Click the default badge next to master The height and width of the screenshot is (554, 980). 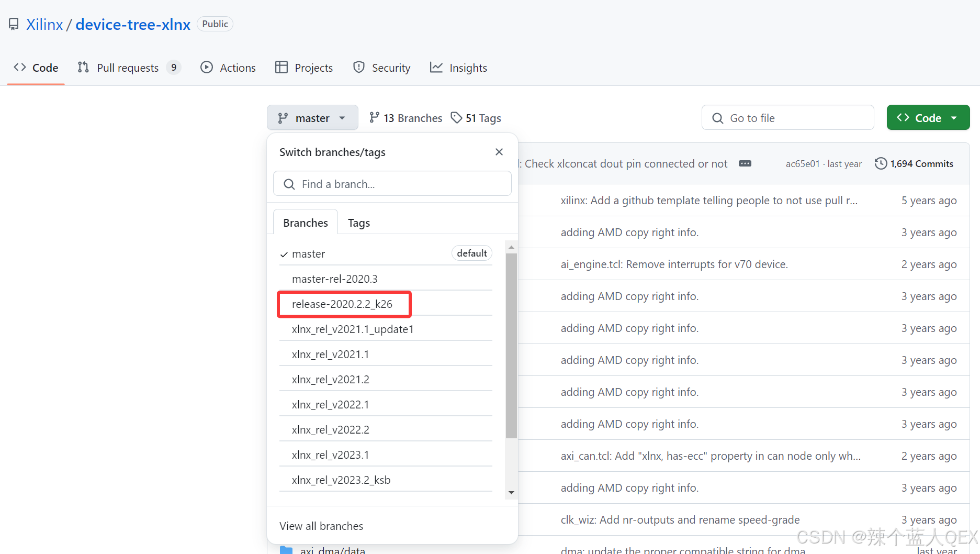[472, 253]
